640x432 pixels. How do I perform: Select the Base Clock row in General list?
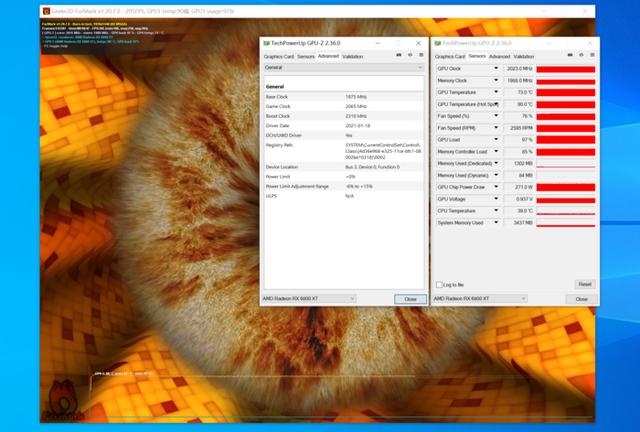pos(344,97)
